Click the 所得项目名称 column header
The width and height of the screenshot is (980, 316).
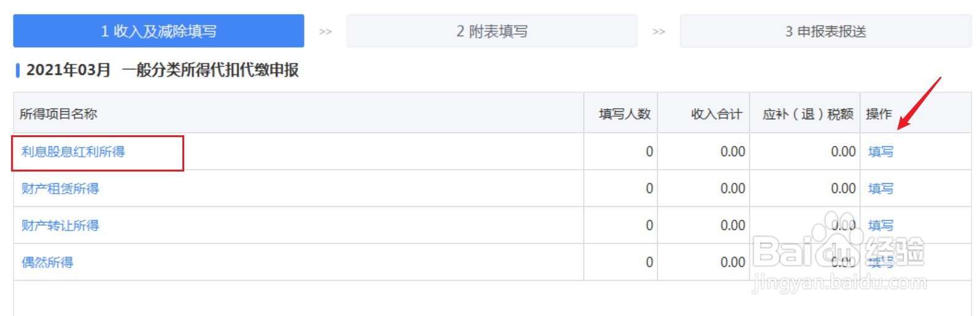coord(58,114)
